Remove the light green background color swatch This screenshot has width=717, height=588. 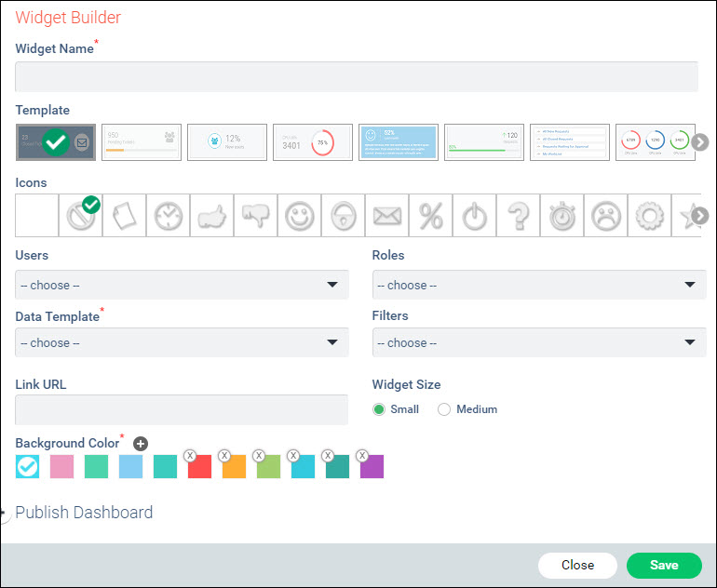tap(259, 456)
